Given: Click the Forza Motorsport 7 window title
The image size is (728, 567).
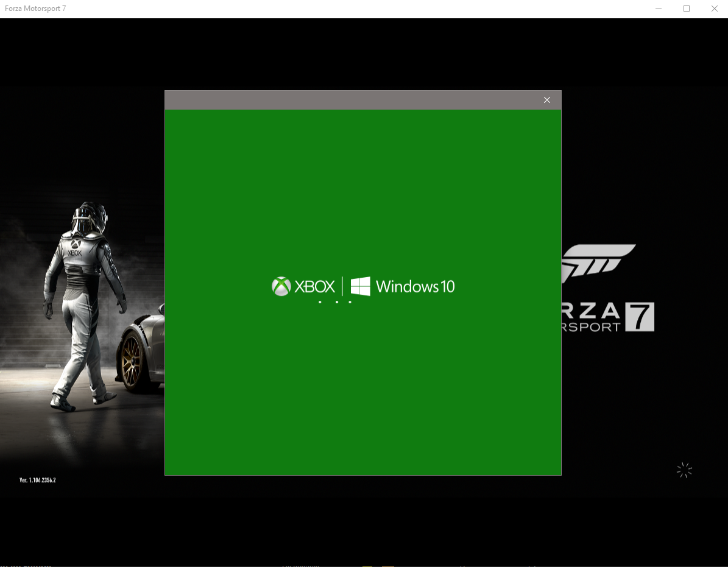Looking at the screenshot, I should tap(35, 9).
